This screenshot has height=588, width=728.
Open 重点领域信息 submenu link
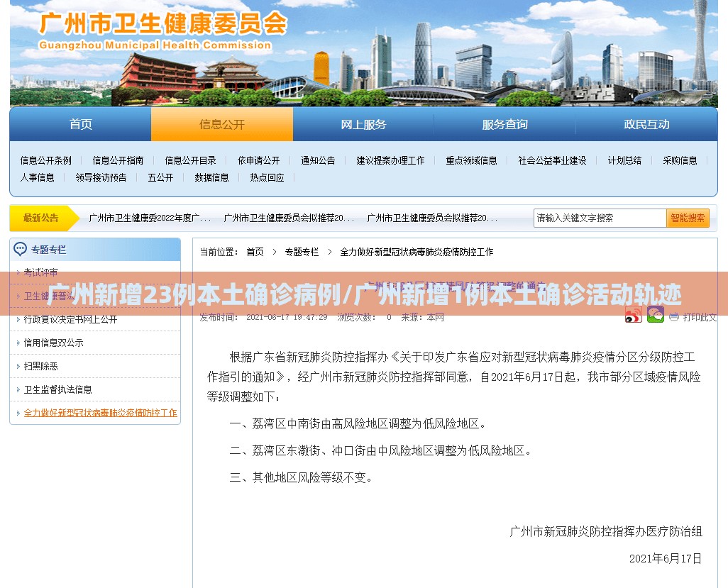(x=471, y=160)
